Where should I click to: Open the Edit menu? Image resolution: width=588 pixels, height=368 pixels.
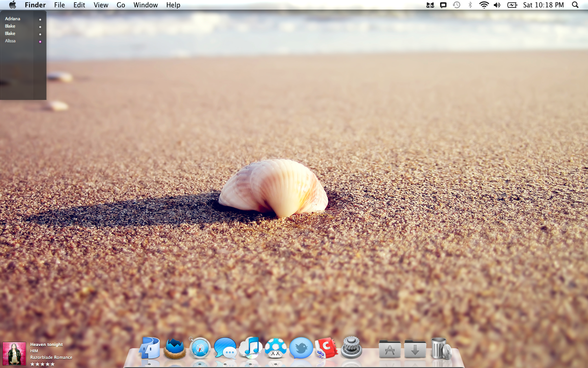point(79,5)
